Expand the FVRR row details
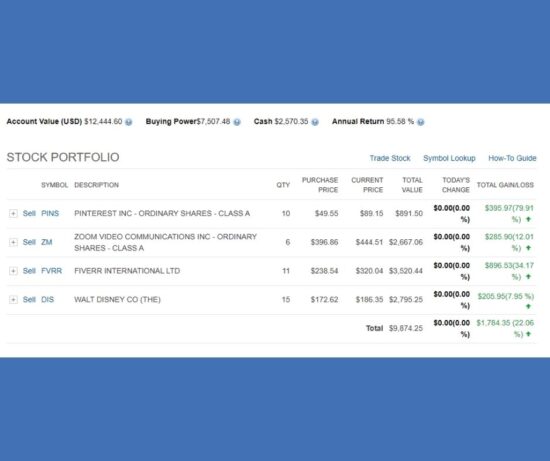 pos(13,271)
